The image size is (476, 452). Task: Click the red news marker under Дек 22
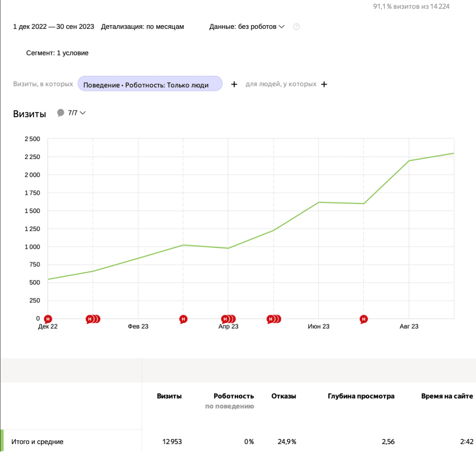click(x=47, y=319)
